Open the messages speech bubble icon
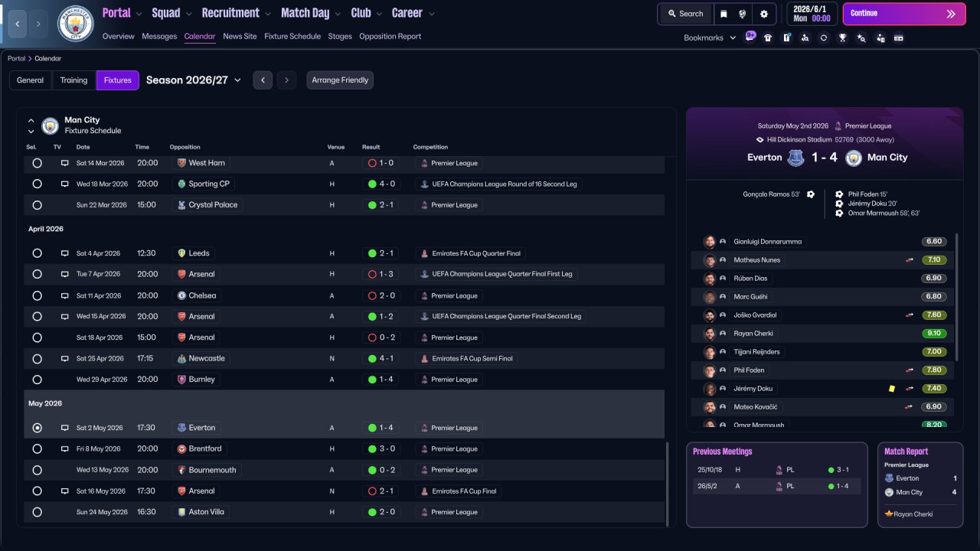The width and height of the screenshot is (980, 551). (750, 35)
